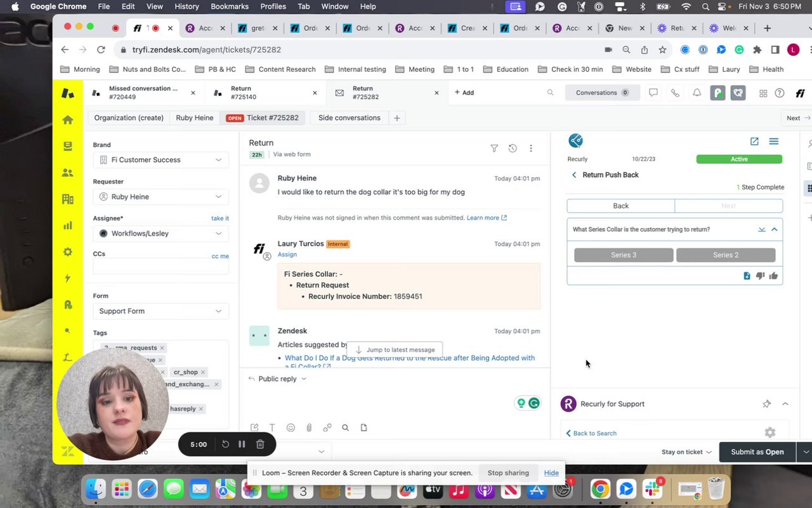Open the Brand dropdown Fi Customer Success

pyautogui.click(x=160, y=160)
